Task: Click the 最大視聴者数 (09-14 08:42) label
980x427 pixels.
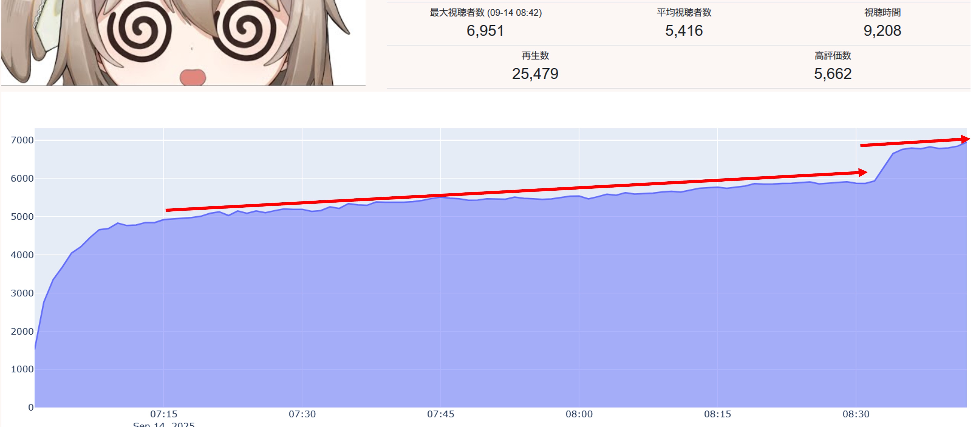Action: tap(485, 13)
